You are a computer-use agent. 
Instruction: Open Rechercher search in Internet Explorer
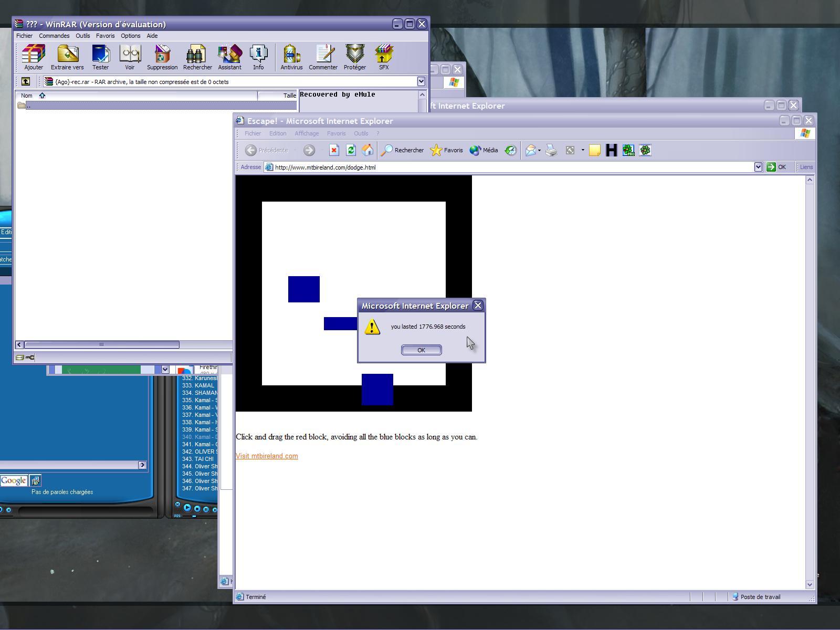click(403, 150)
